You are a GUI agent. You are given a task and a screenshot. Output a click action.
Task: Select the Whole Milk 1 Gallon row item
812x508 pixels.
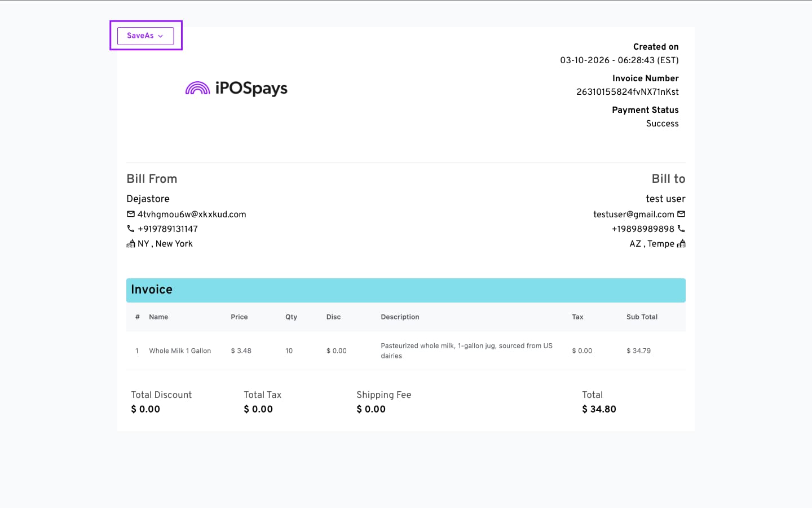pos(180,351)
